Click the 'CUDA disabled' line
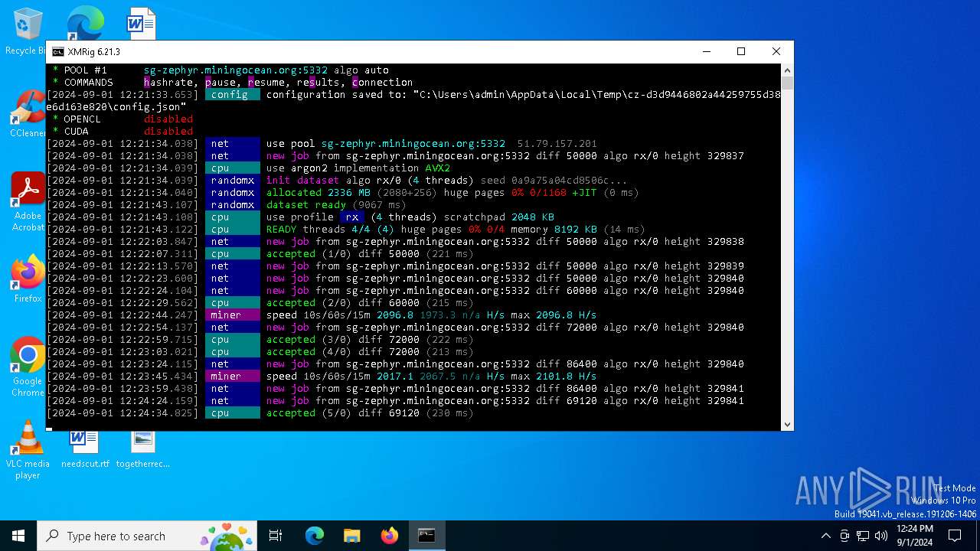 122,132
